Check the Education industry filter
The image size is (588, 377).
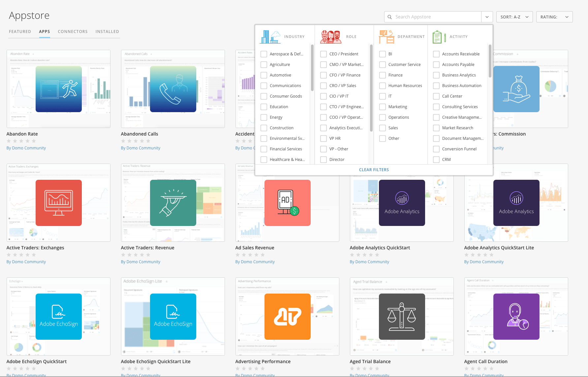(x=264, y=107)
